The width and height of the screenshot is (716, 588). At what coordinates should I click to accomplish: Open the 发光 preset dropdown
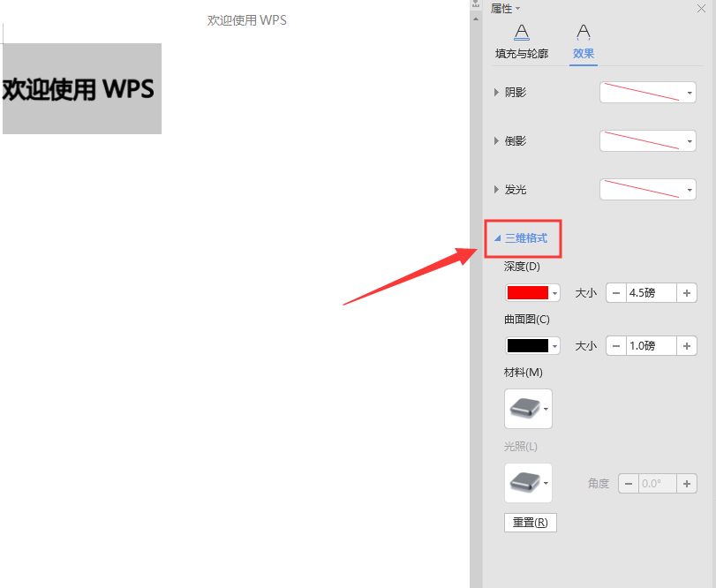click(x=647, y=190)
